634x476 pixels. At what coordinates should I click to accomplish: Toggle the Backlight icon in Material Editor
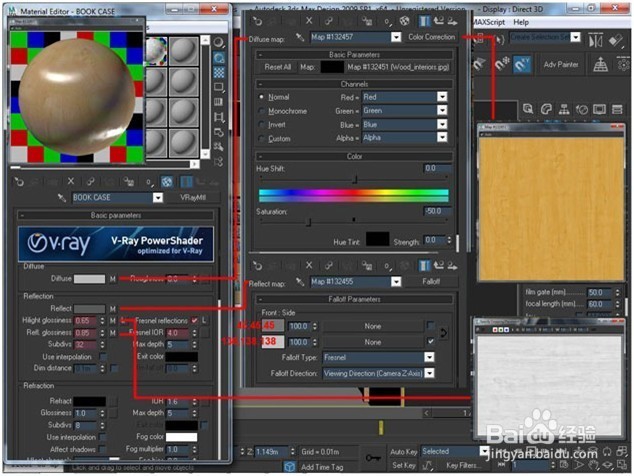click(219, 58)
